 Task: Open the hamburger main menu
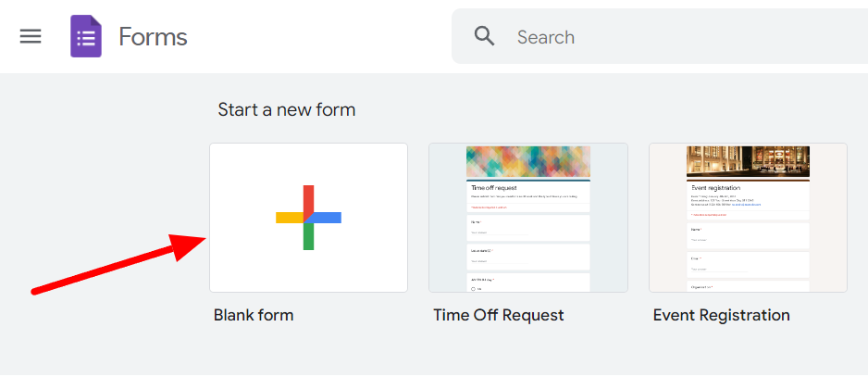click(31, 37)
